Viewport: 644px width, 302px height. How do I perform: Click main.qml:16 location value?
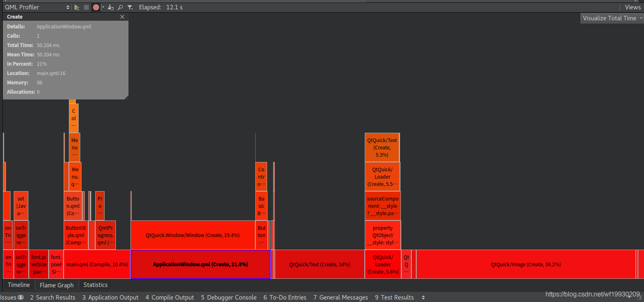click(51, 73)
